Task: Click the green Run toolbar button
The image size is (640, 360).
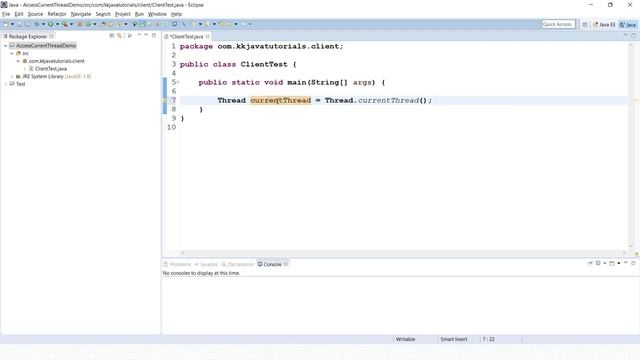Action: (x=51, y=24)
